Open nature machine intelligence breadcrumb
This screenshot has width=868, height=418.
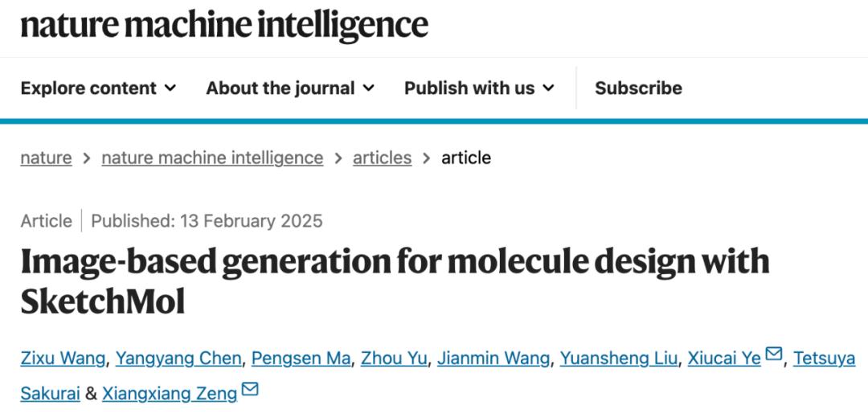[212, 158]
